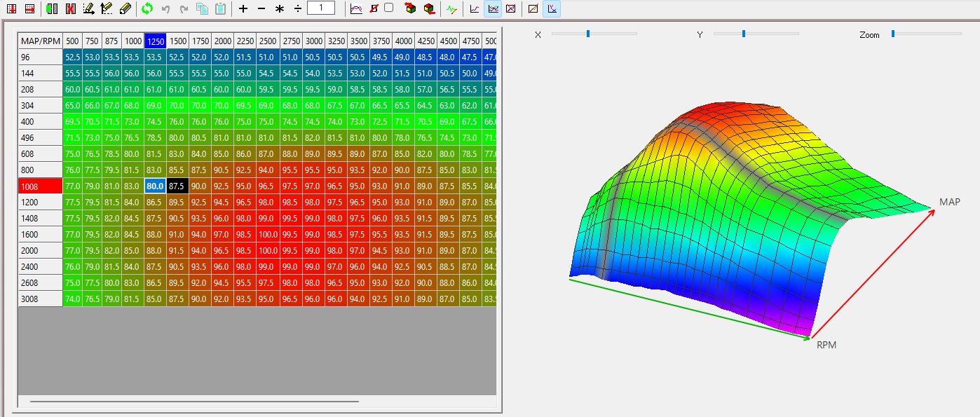Click the graph icon crossed with an X
Viewport: 980px width, 417px height.
pos(511,9)
